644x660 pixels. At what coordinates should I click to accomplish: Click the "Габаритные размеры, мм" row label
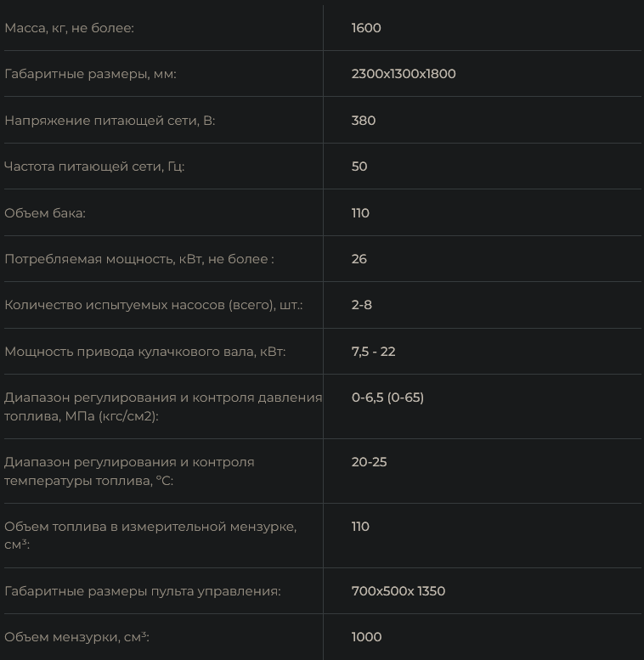pyautogui.click(x=90, y=74)
